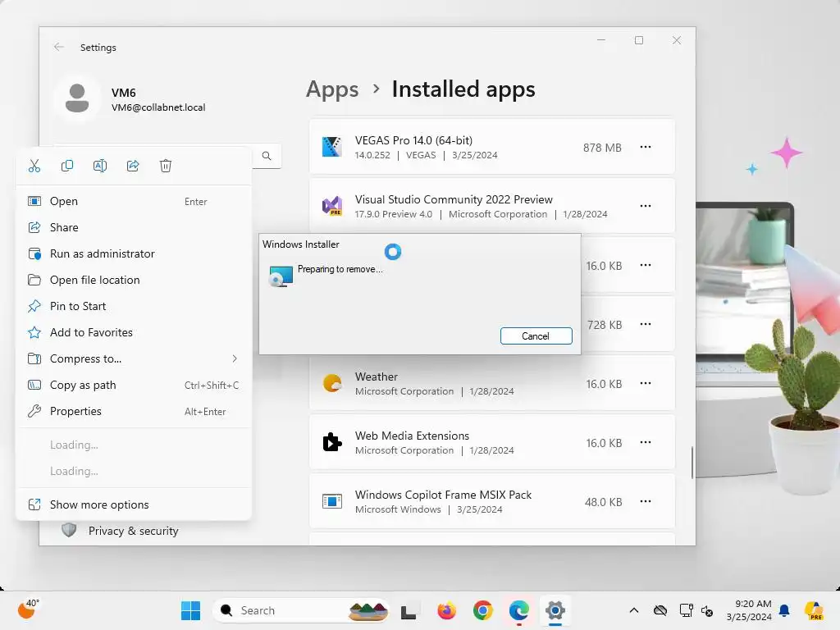Screen dimensions: 840x630
Task: Open more options for Weather app
Action: tap(646, 384)
